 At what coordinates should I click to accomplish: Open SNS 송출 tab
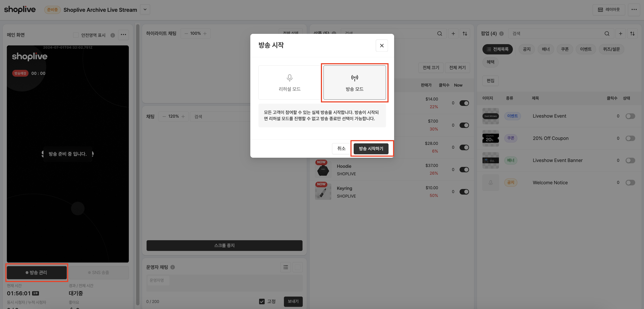pos(99,272)
